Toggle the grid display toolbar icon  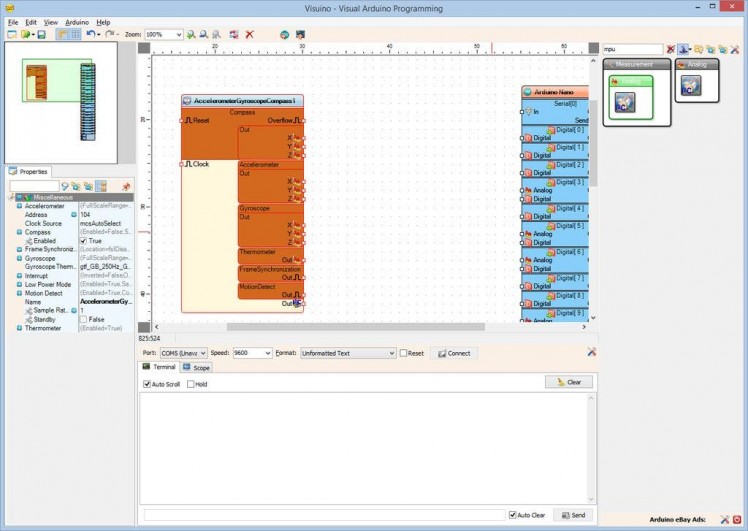pyautogui.click(x=75, y=34)
